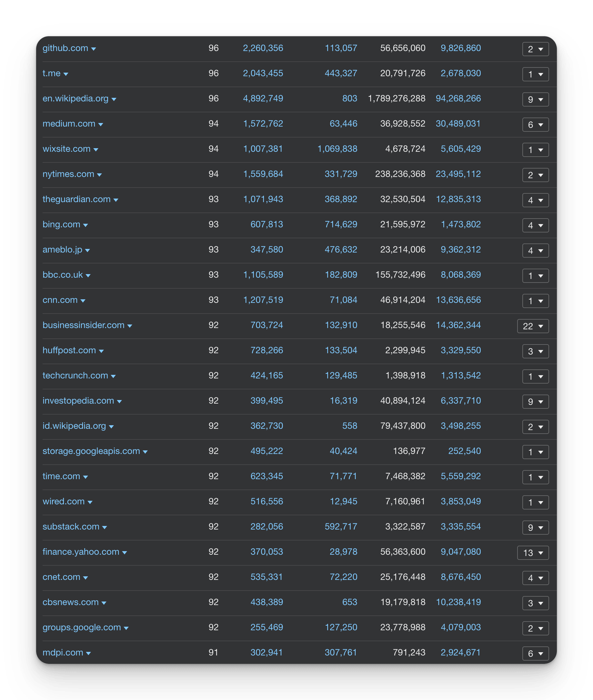This screenshot has width=593, height=700.
Task: Click the 558 value for id.wikipedia.org
Action: pyautogui.click(x=350, y=426)
